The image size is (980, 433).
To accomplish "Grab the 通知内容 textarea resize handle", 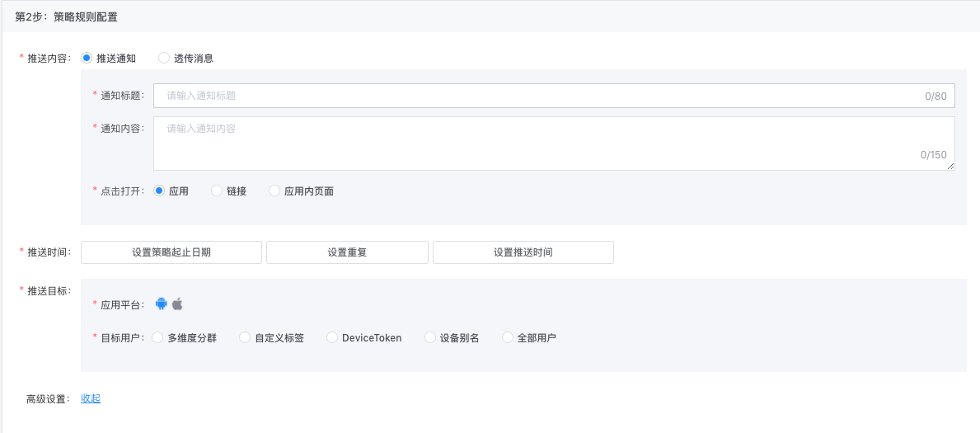I will point(951,167).
